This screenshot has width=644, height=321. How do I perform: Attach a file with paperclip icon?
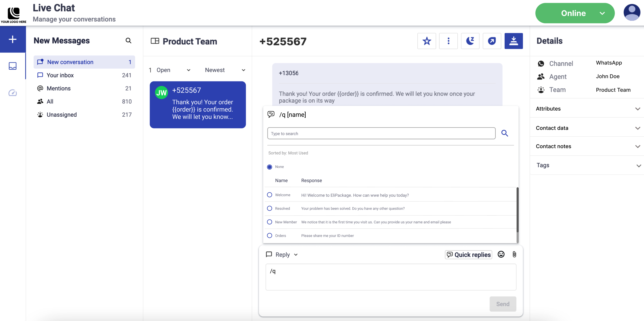coord(514,254)
